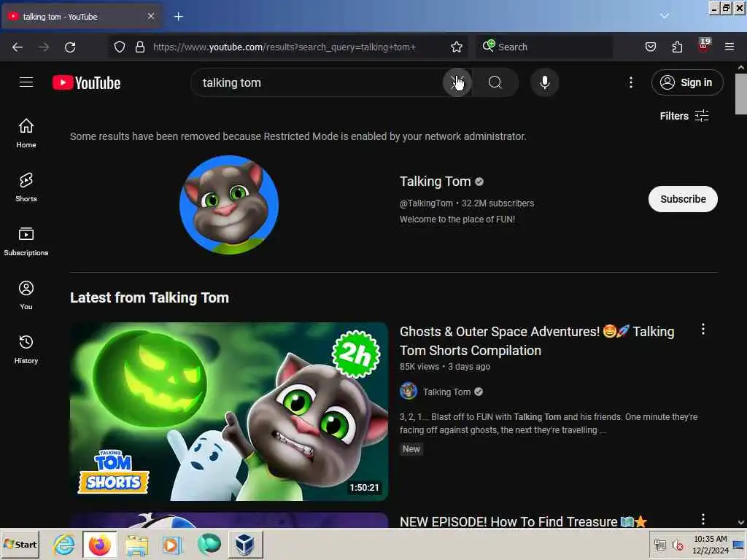
Task: Switch to Firefox in taskbar
Action: pos(99,544)
